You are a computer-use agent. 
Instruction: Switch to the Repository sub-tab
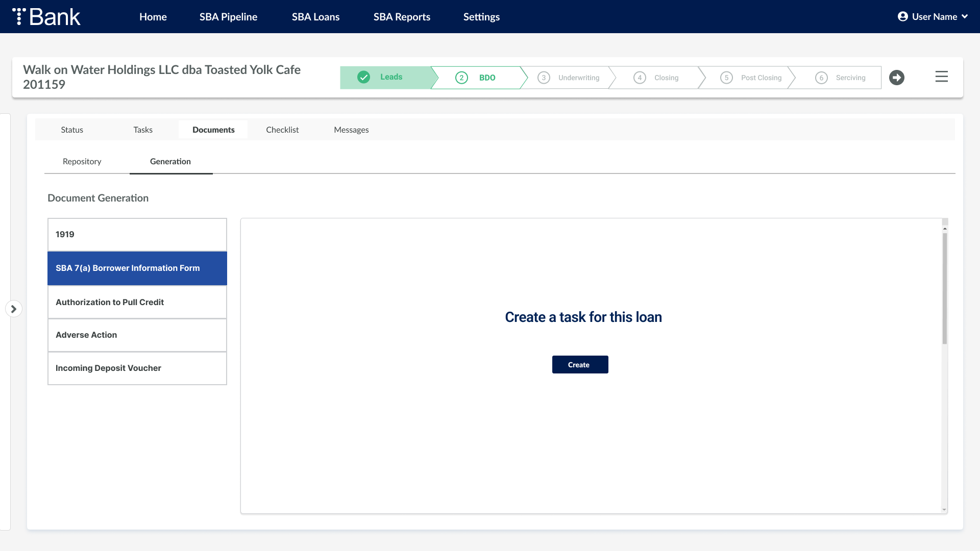pos(82,161)
